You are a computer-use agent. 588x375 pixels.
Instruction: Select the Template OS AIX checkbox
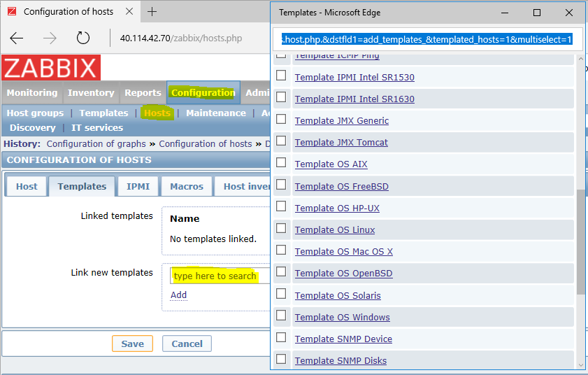(x=281, y=162)
